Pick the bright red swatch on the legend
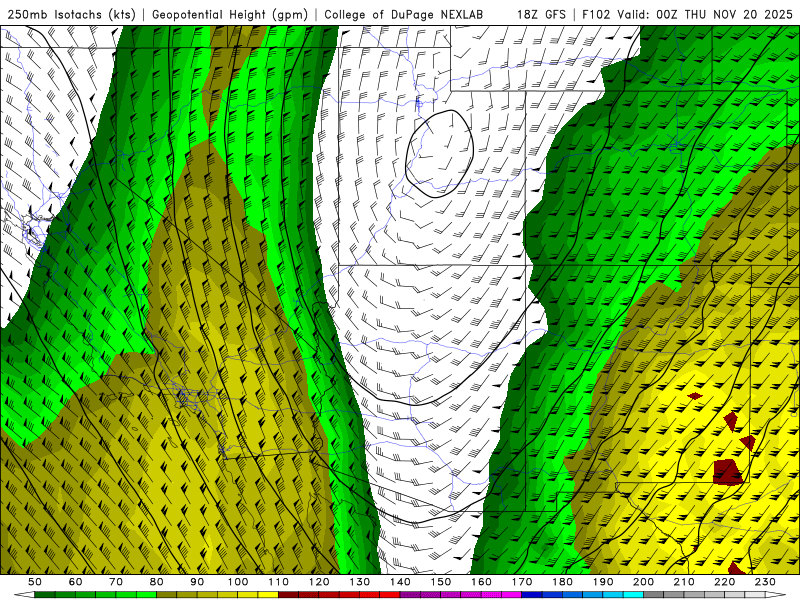The width and height of the screenshot is (800, 600). click(390, 595)
